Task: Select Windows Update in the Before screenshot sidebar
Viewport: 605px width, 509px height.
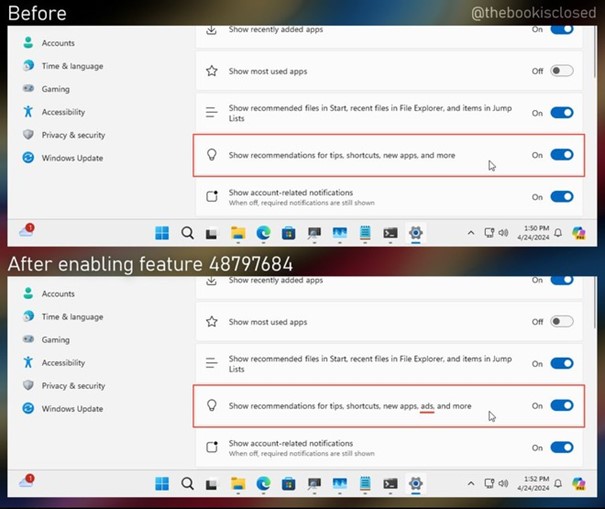Action: (x=63, y=158)
